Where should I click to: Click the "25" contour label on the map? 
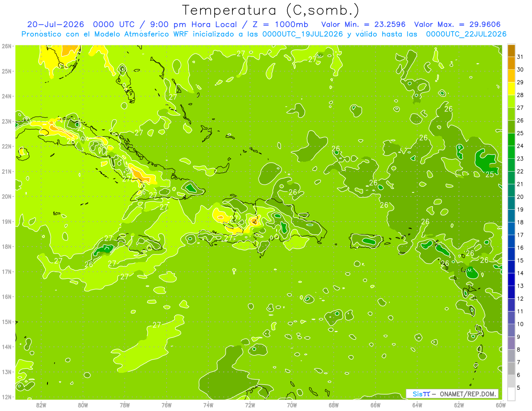point(489,174)
